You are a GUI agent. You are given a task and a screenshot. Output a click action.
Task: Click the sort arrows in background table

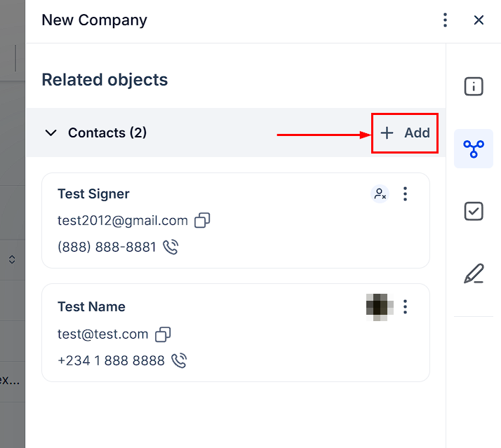pyautogui.click(x=12, y=260)
